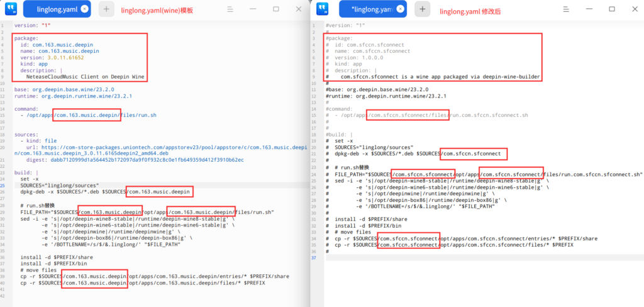Place cursor on the digest hash line
This screenshot has width=644, height=307.
click(x=126, y=160)
